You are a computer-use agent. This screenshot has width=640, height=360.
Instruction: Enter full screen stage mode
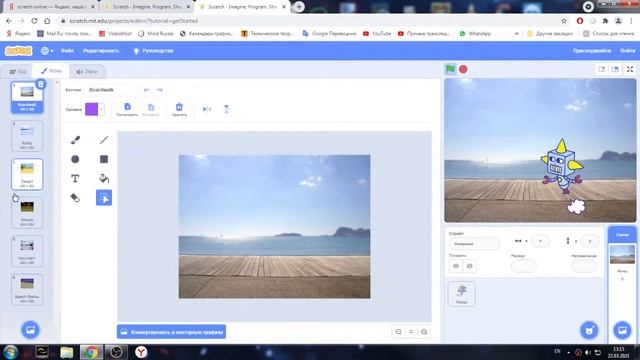(630, 69)
